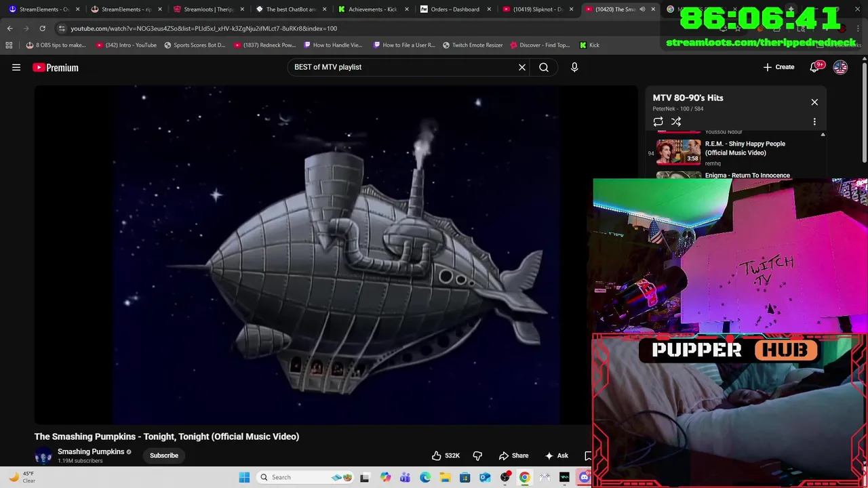Open weather widget showing 45°F Clear
Screen dimensions: 868x488
(x=22, y=477)
